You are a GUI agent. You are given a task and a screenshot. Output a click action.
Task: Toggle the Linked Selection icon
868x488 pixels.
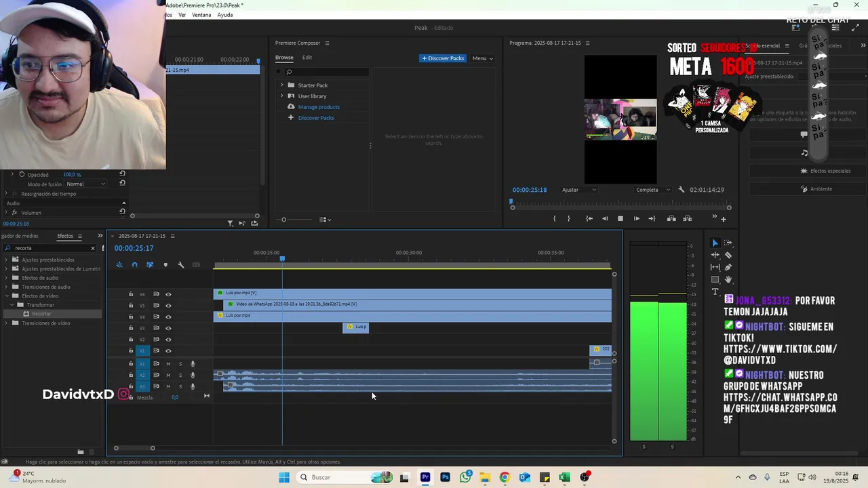tap(150, 265)
